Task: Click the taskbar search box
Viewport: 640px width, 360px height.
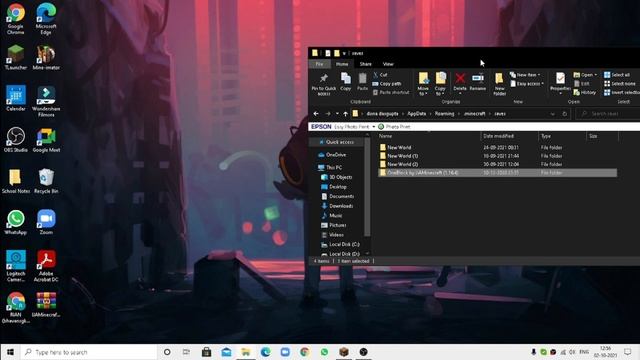Action: (x=89, y=352)
